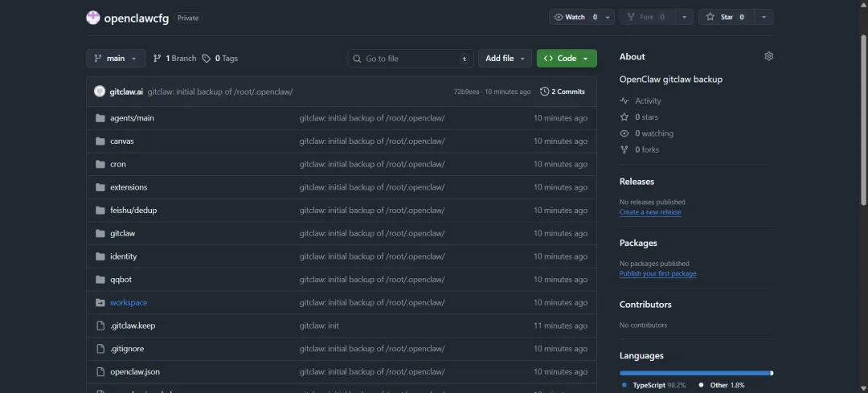The width and height of the screenshot is (868, 393).
Task: Open the qqbot folder name
Action: pos(121,280)
